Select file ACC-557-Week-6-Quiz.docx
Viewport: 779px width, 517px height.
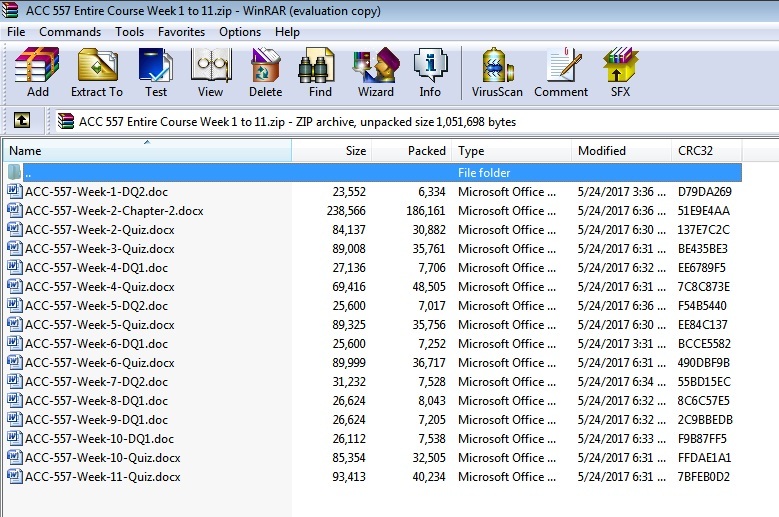[x=100, y=363]
